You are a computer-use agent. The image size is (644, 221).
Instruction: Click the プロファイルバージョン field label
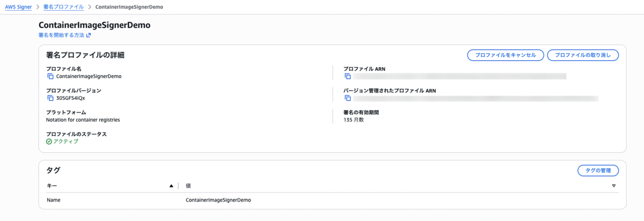tap(74, 91)
